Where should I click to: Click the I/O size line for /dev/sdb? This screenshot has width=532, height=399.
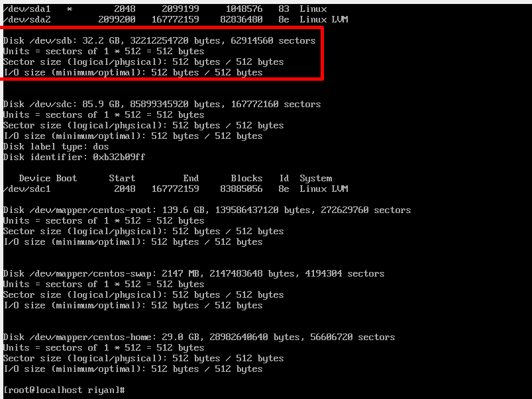[x=133, y=72]
